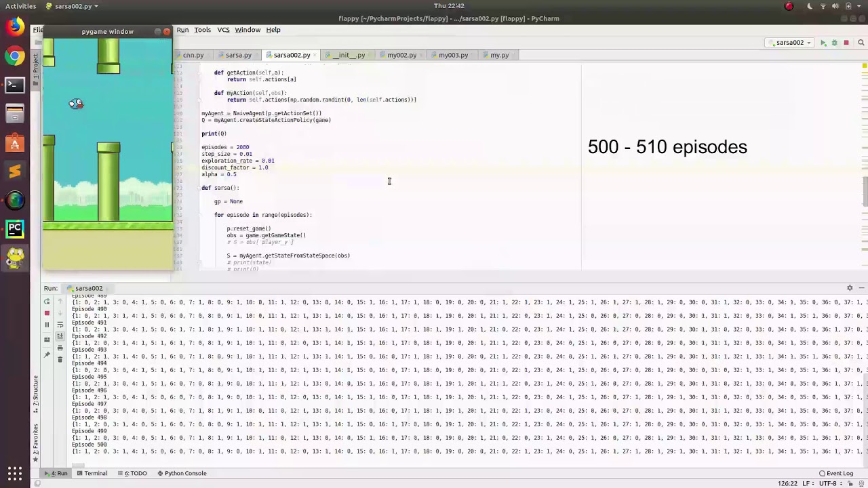Toggle soft-wrap in the console

point(60,324)
